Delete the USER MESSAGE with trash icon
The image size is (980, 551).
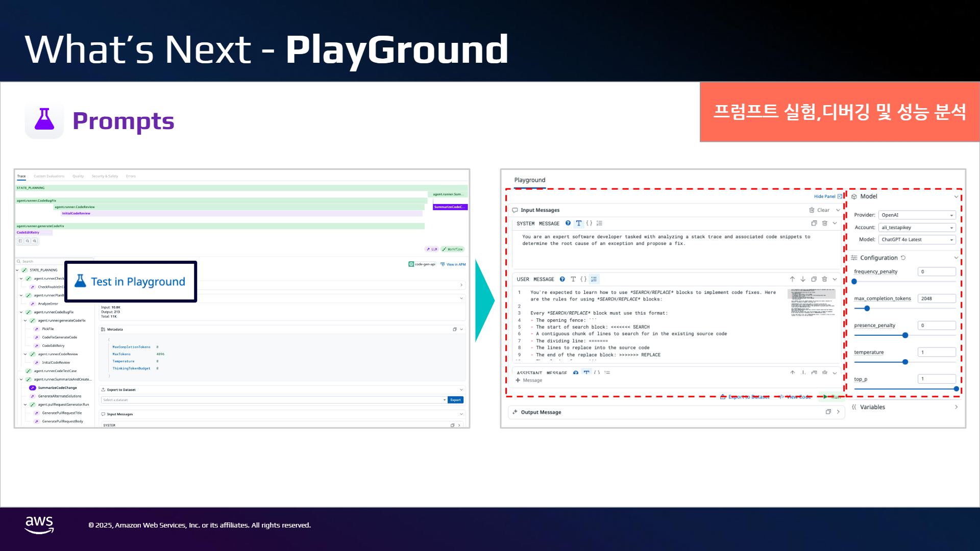824,279
